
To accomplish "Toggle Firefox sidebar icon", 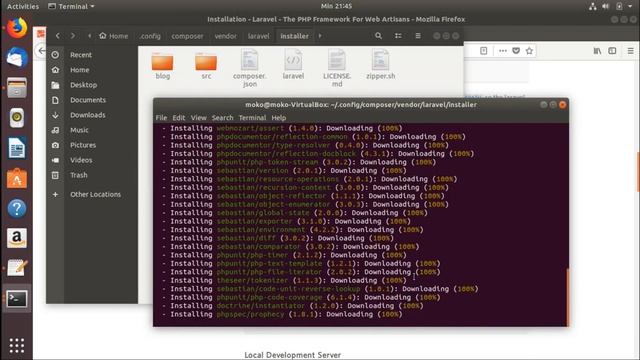I will (612, 51).
